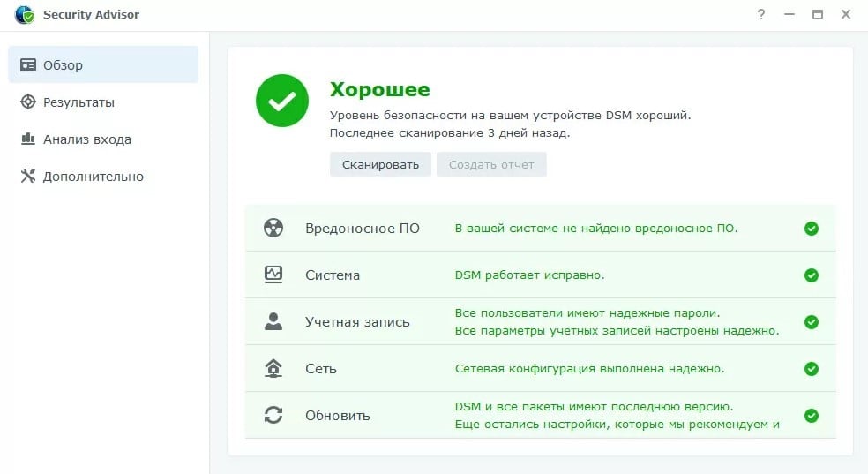Click the System monitor icon
Screen dimensions: 868x474
[x=273, y=275]
